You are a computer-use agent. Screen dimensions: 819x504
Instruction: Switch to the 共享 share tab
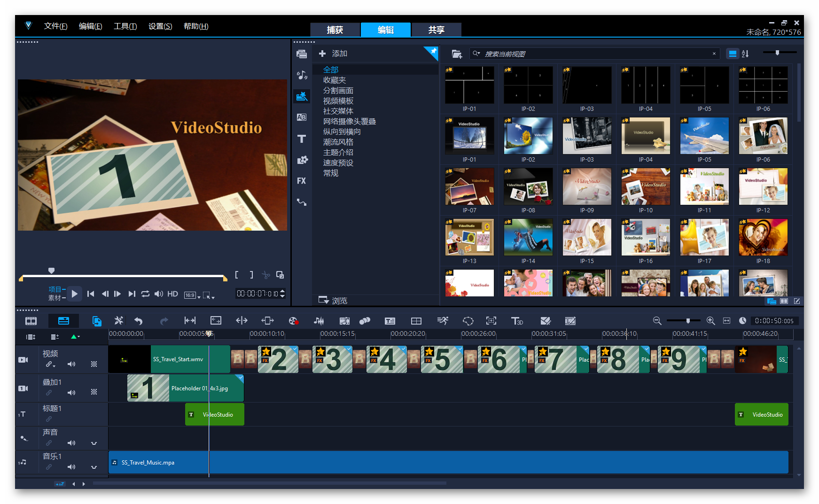pos(437,30)
